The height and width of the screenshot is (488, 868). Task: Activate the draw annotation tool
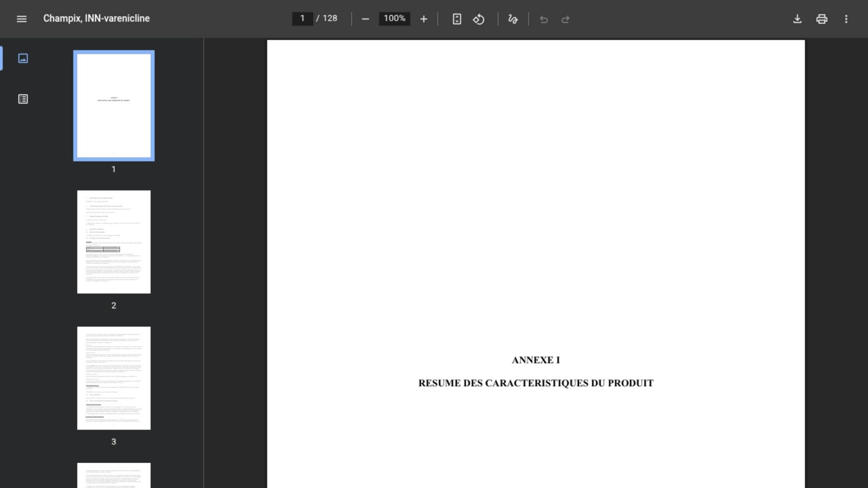(x=513, y=19)
